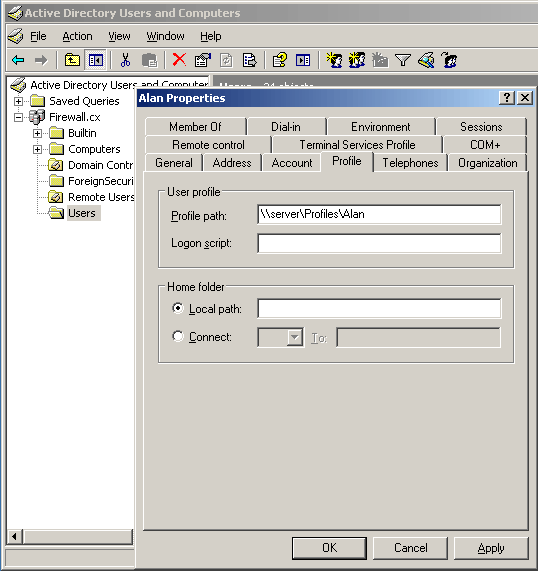Switch to the Remote control tab
538x571 pixels.
coord(208,145)
